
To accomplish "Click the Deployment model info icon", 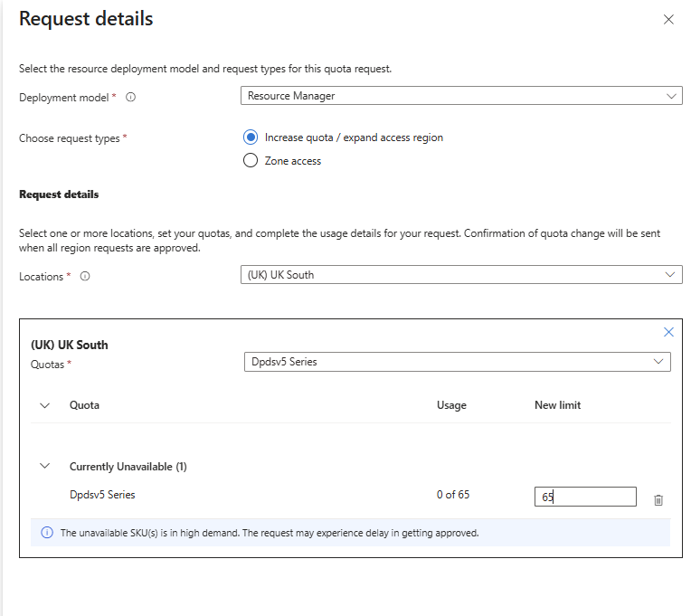I will tap(130, 97).
